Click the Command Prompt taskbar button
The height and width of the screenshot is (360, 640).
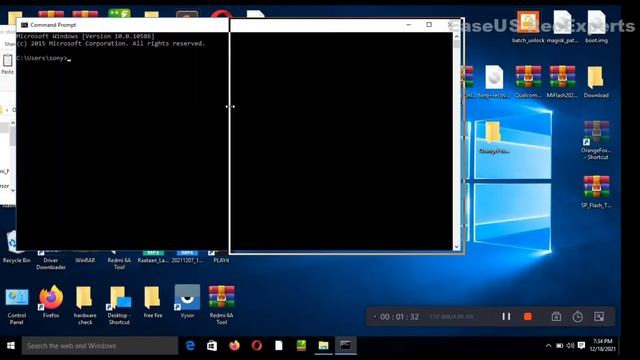pos(346,346)
